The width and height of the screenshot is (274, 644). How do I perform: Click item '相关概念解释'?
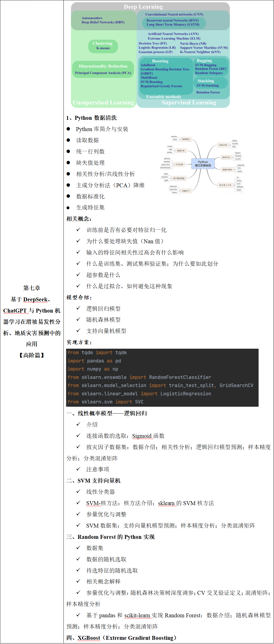103,581
